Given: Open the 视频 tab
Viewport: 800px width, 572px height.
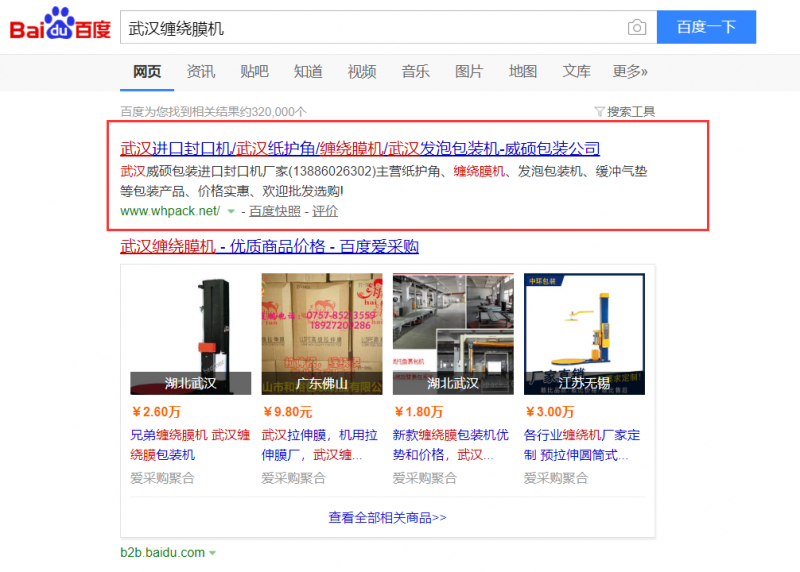Looking at the screenshot, I should [x=361, y=71].
